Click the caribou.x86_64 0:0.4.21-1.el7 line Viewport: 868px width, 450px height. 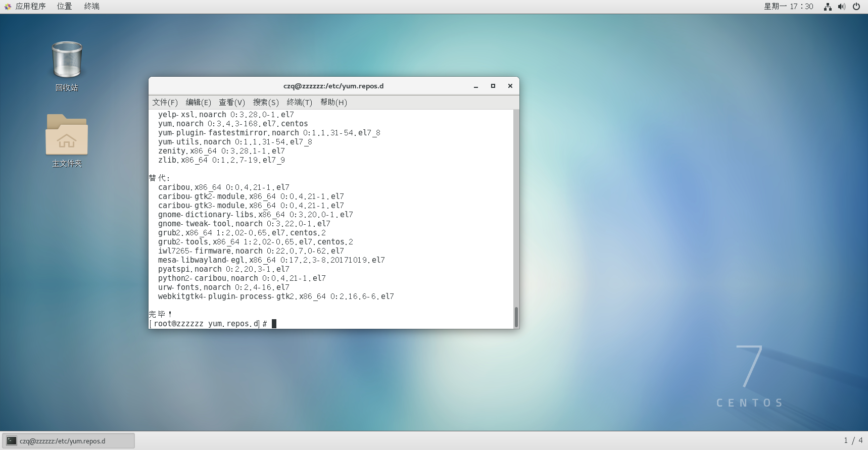click(x=224, y=187)
